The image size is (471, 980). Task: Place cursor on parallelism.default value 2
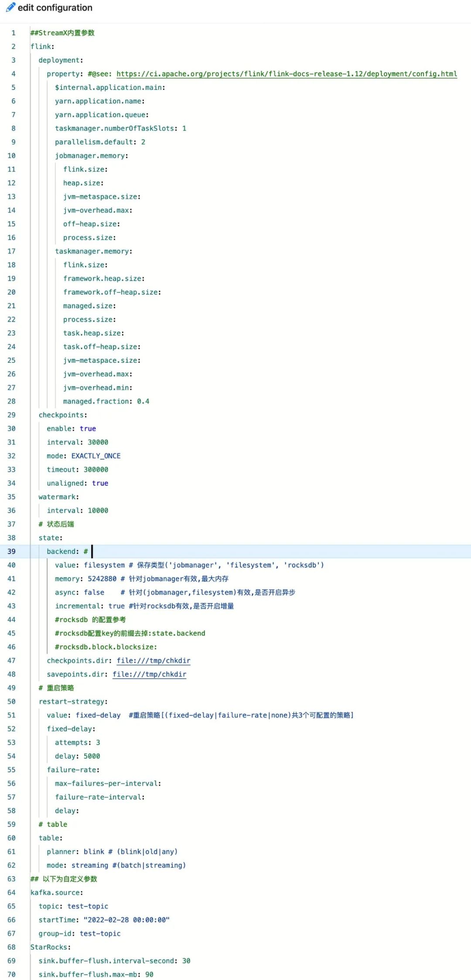point(143,142)
